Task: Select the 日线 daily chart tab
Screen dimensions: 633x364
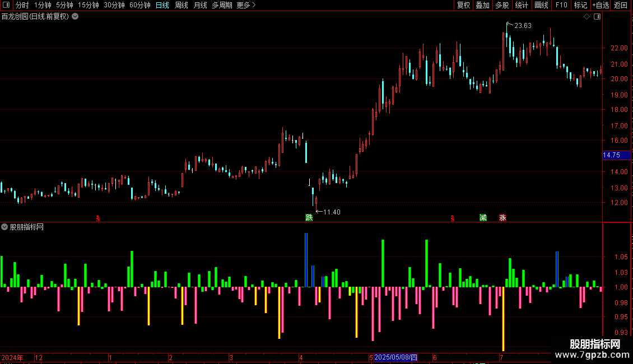Action: [162, 5]
